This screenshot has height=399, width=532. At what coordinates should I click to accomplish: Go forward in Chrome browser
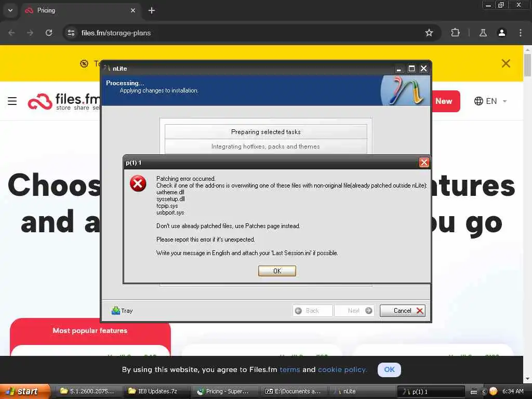(x=30, y=33)
